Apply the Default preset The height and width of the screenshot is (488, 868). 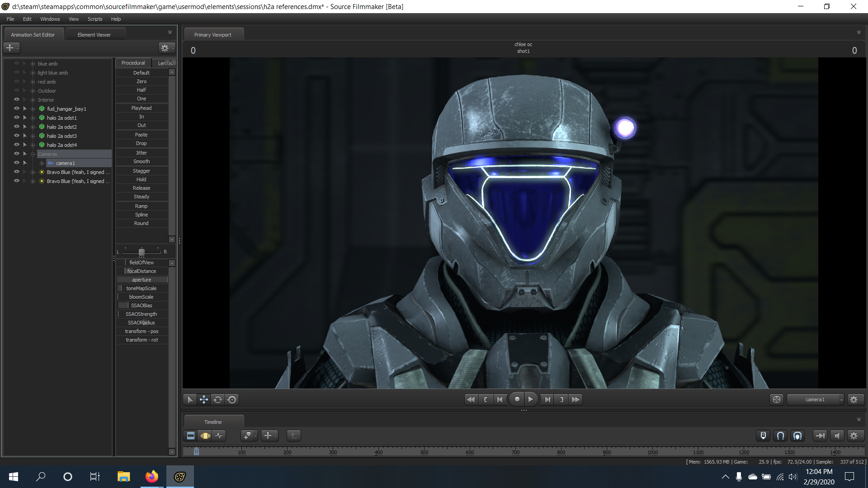[142, 73]
